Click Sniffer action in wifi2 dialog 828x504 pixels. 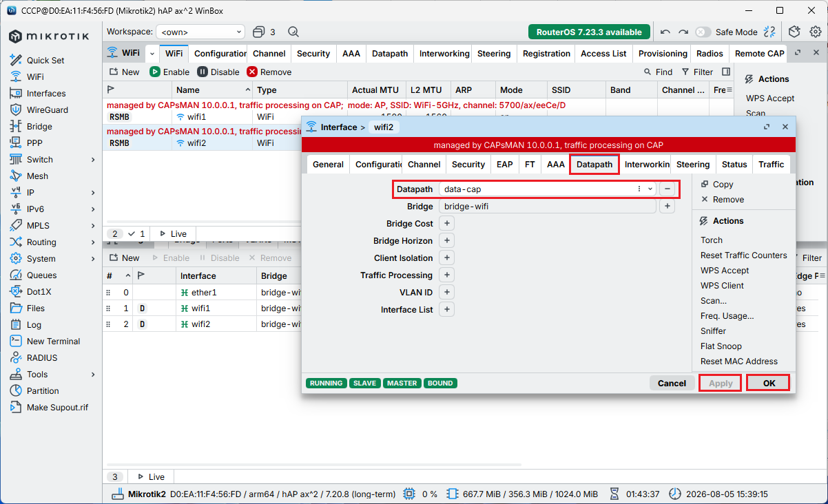[713, 330]
